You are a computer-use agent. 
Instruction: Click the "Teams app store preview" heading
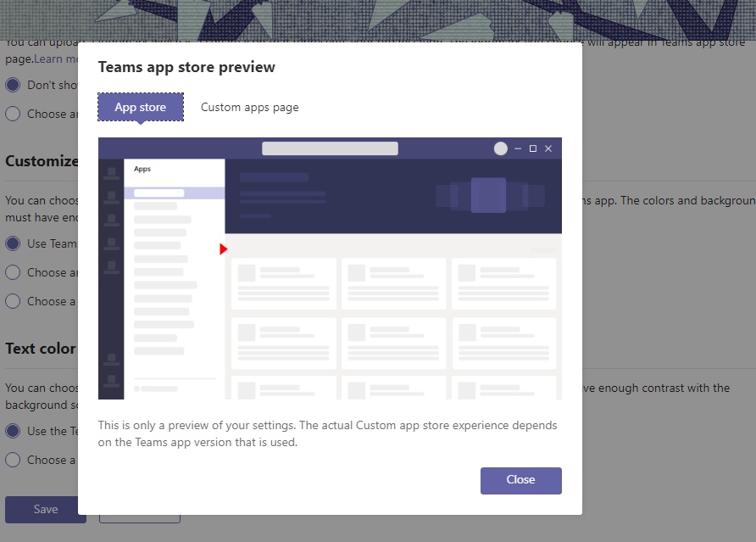tap(186, 67)
